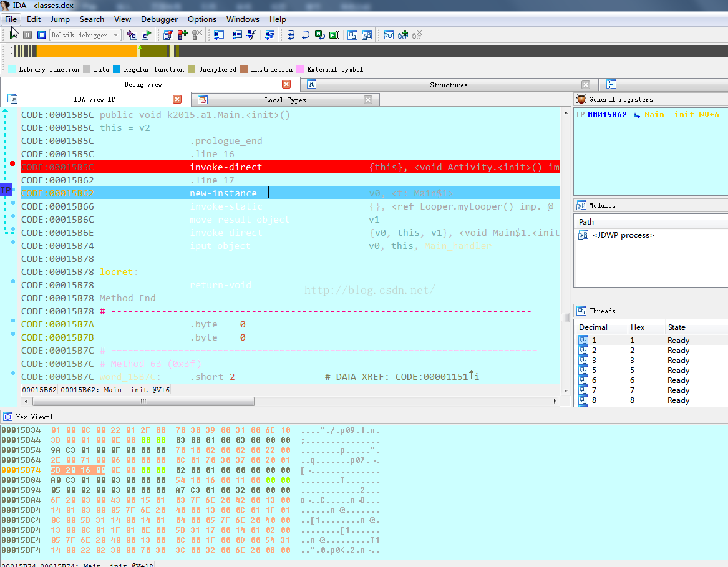The height and width of the screenshot is (567, 728).
Task: Open the breakpoint list icon
Action: tap(168, 35)
